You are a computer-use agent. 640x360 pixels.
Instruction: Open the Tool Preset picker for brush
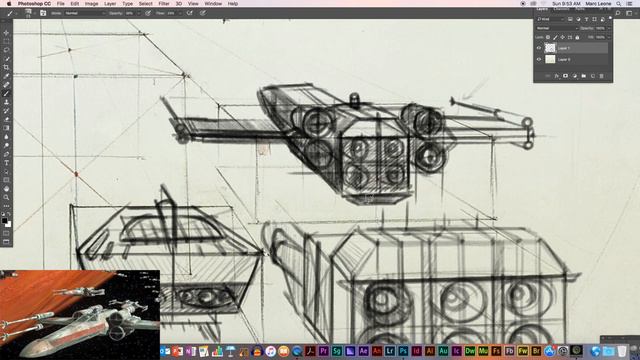tap(11, 13)
